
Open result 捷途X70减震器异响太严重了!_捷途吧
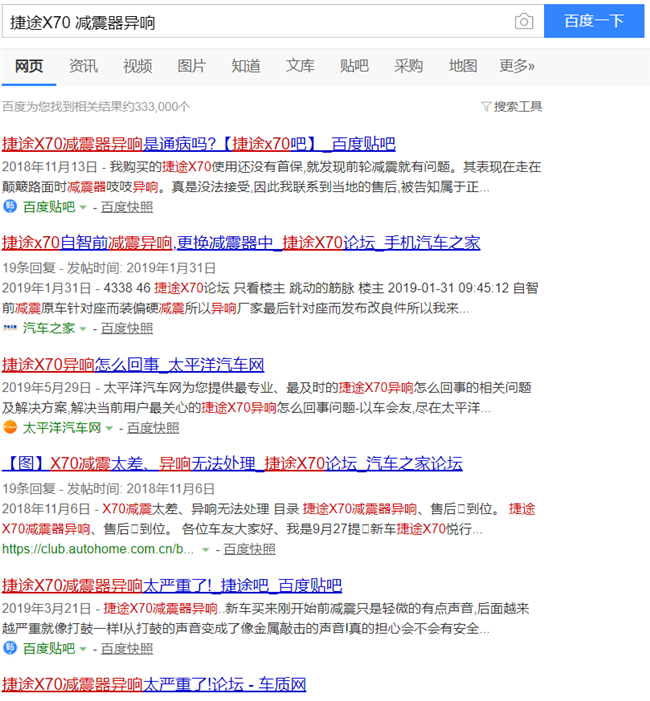tap(172, 586)
